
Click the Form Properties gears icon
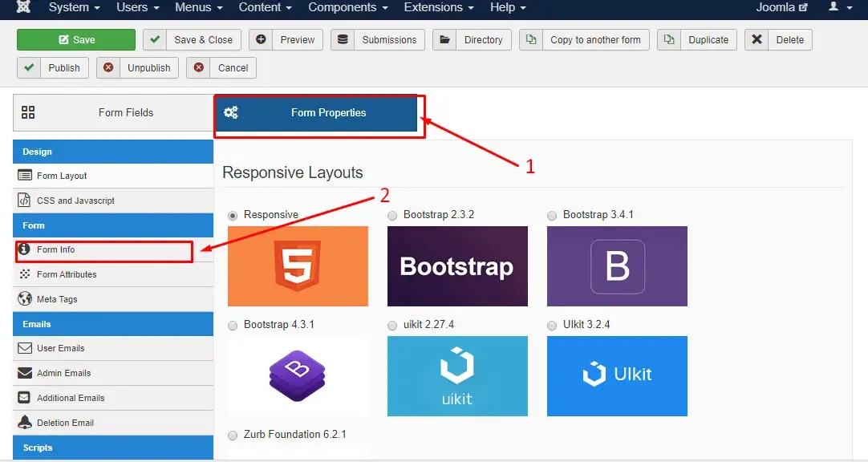(x=231, y=112)
